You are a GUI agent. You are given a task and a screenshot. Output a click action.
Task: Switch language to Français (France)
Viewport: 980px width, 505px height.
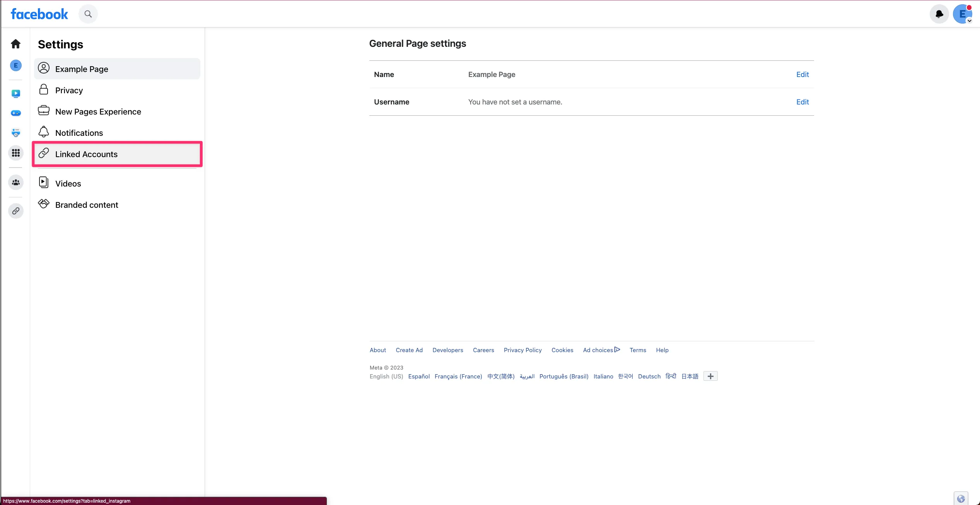pos(458,377)
